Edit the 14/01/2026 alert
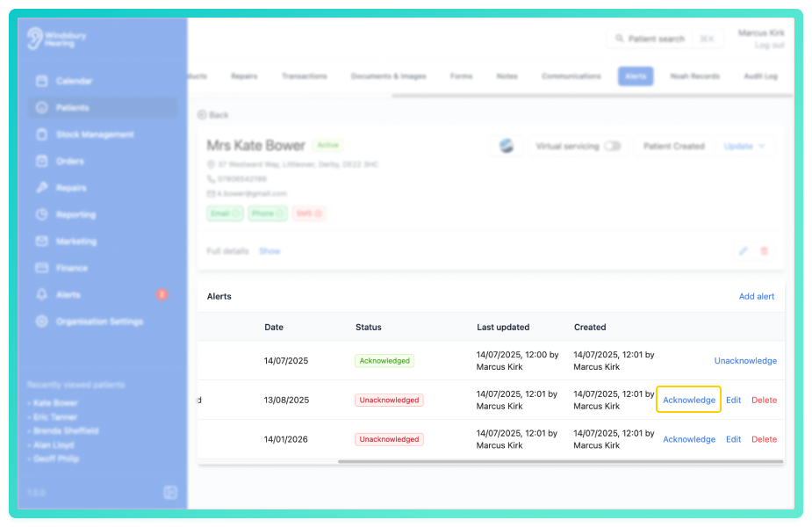Viewport: 812px width, 527px height. [x=733, y=439]
